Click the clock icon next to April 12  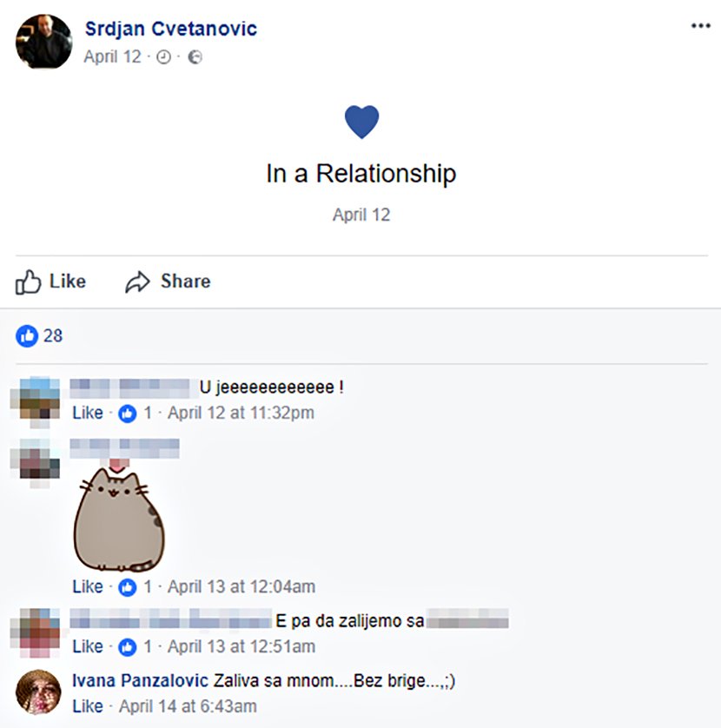163,57
